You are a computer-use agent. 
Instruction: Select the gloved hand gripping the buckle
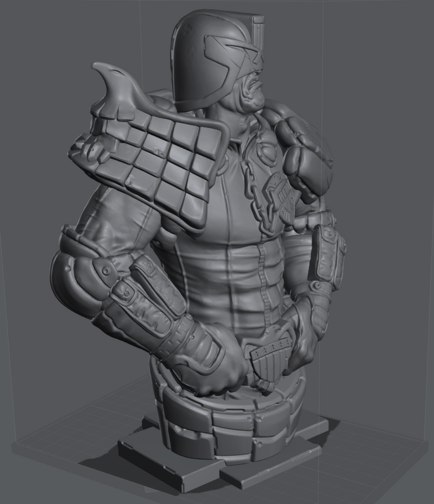[x=301, y=335]
